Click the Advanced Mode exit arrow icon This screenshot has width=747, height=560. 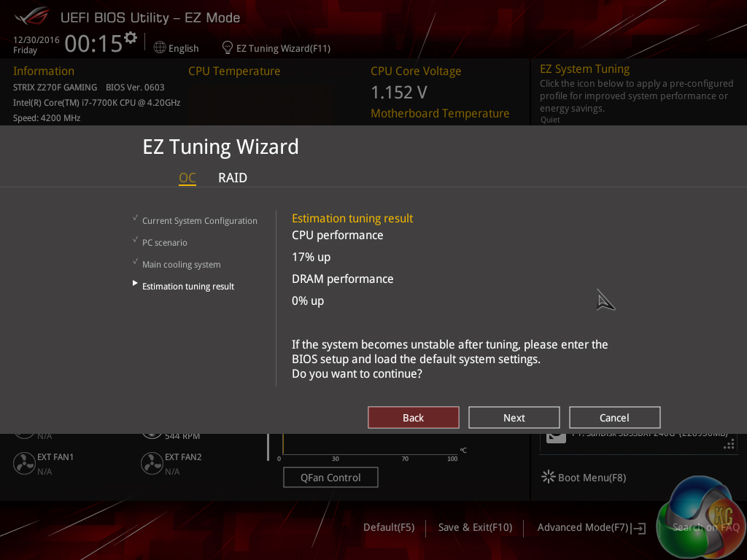click(638, 528)
